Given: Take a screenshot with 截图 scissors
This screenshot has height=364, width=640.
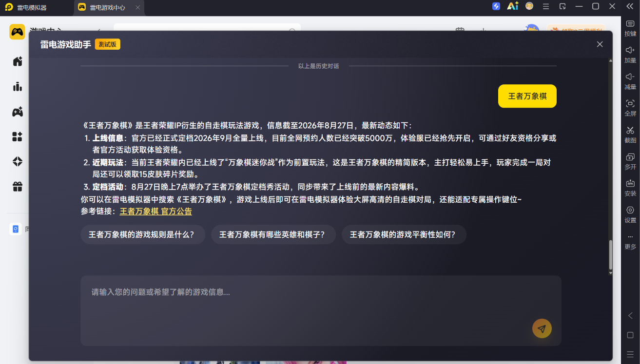Looking at the screenshot, I should click(630, 135).
